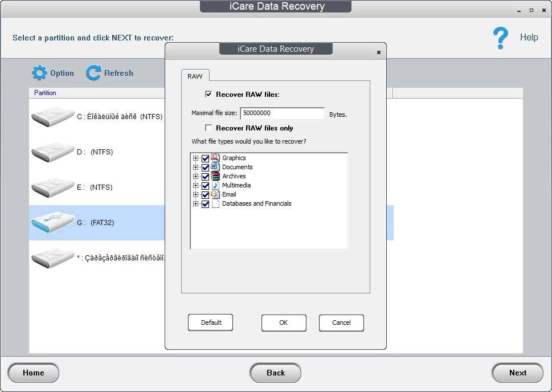Minimize the main iCare window
This screenshot has width=552, height=392.
click(518, 11)
